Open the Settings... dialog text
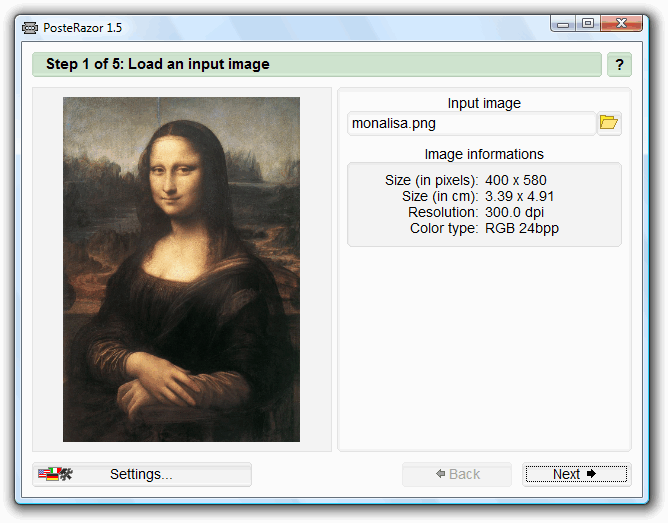Screen dimensions: 668x523 [x=141, y=475]
